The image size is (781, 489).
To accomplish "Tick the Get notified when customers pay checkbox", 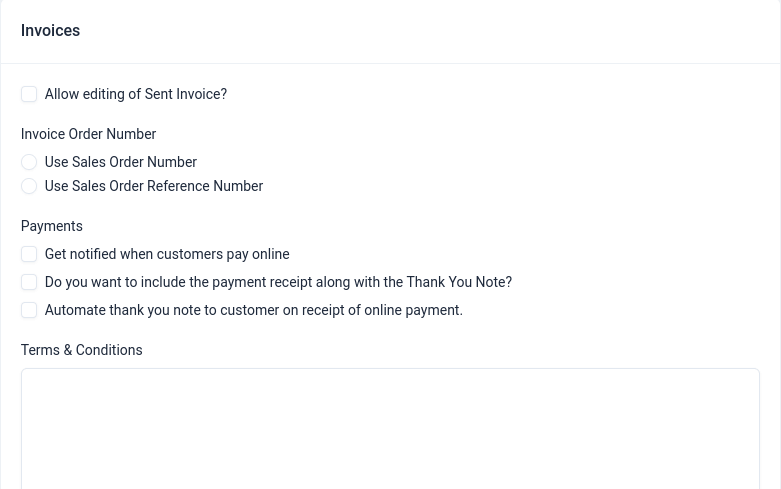I will coord(29,254).
